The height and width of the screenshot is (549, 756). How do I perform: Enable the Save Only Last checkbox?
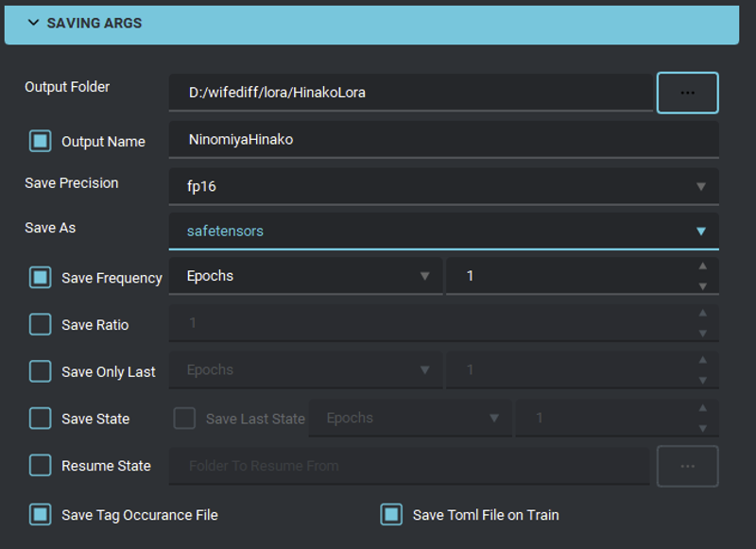point(40,371)
